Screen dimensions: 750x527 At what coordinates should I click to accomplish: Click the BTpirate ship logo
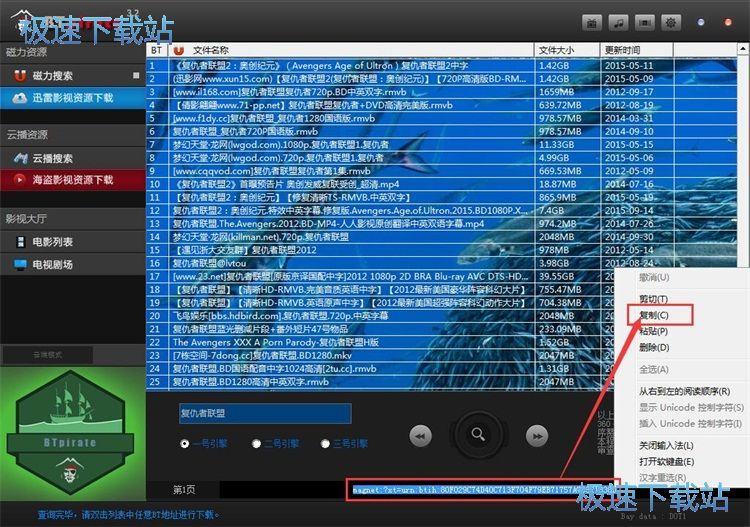click(70, 433)
